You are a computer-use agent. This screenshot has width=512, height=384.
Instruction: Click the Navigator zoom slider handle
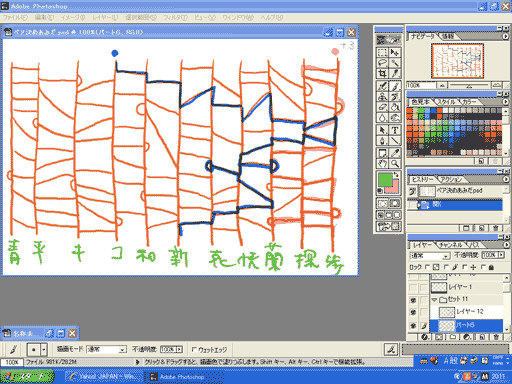pyautogui.click(x=469, y=86)
